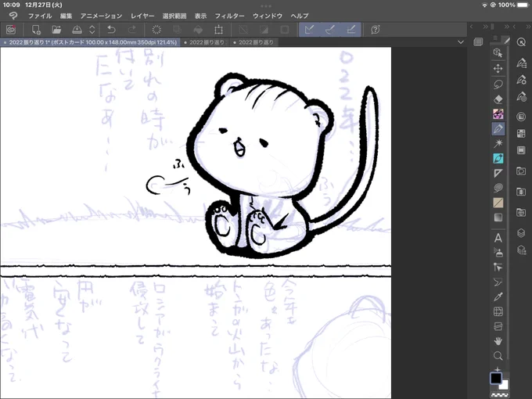Tap the battery indicator in status bar
Image resolution: width=532 pixels, height=399 pixels.
tap(523, 5)
